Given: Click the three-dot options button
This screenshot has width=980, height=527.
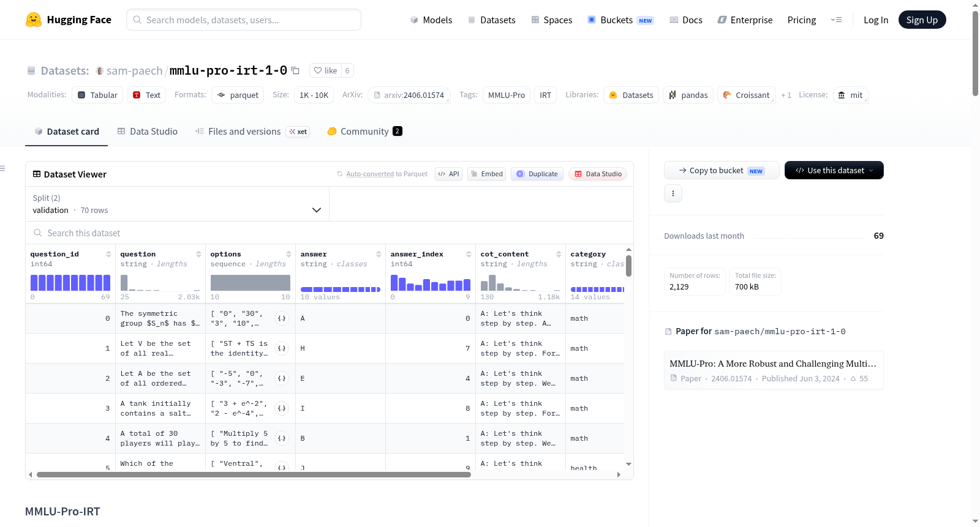Looking at the screenshot, I should coord(673,193).
